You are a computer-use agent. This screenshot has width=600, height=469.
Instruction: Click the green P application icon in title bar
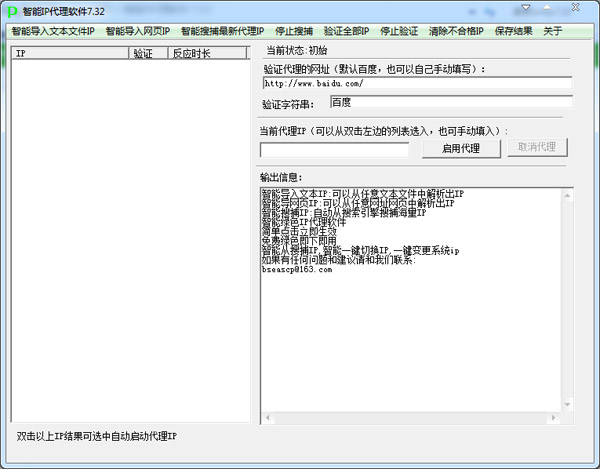click(12, 11)
